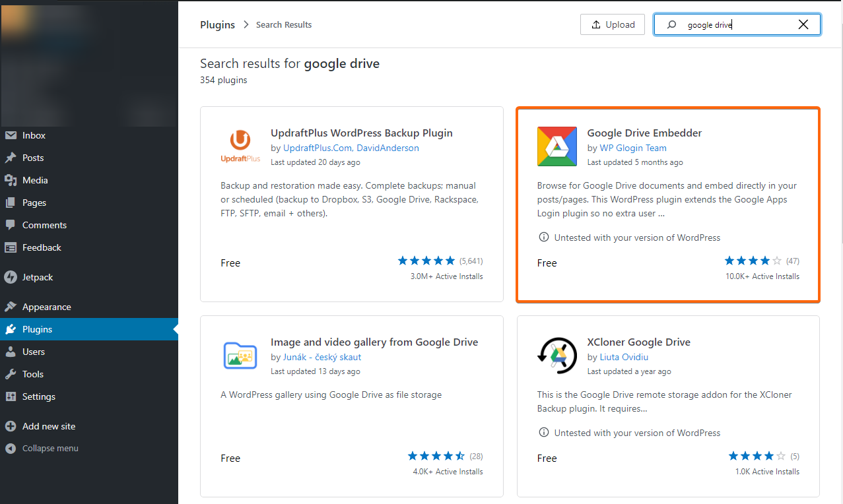843x504 pixels.
Task: Click the Plugins breadcrumb link
Action: [218, 24]
